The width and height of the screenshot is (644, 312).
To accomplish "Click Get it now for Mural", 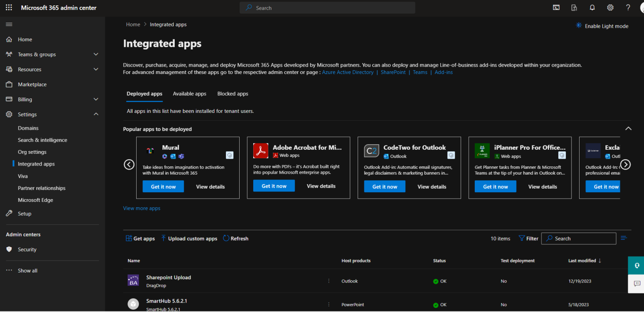I will (x=163, y=186).
